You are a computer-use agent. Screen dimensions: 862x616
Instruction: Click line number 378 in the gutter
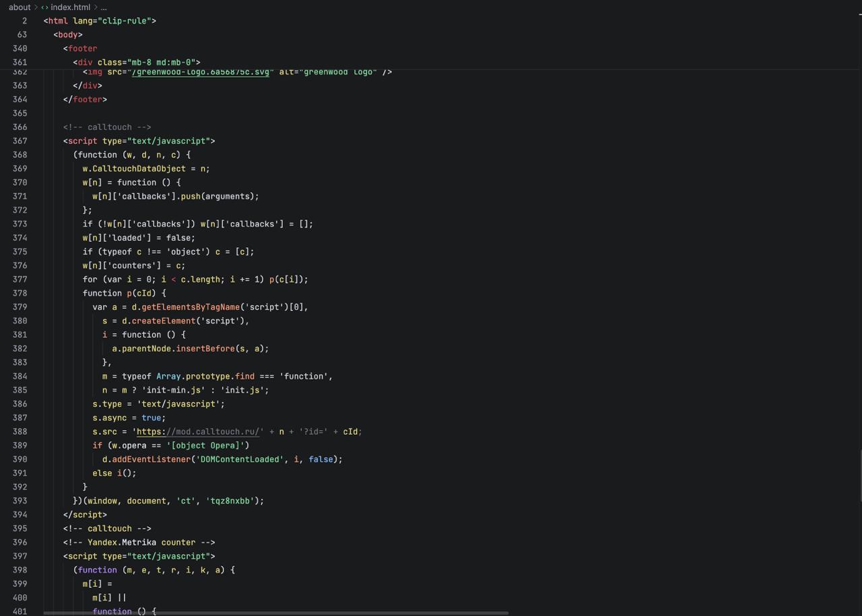(20, 293)
